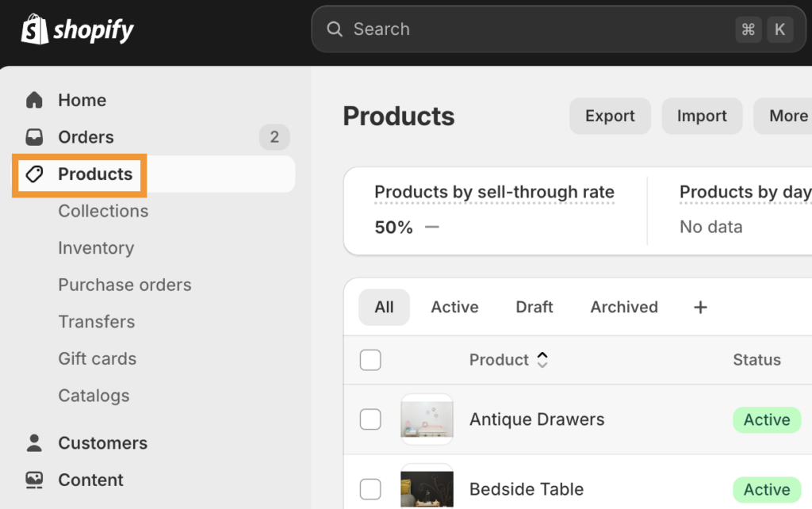Select the Home icon in the sidebar
Viewport: 812px width, 509px height.
point(34,100)
